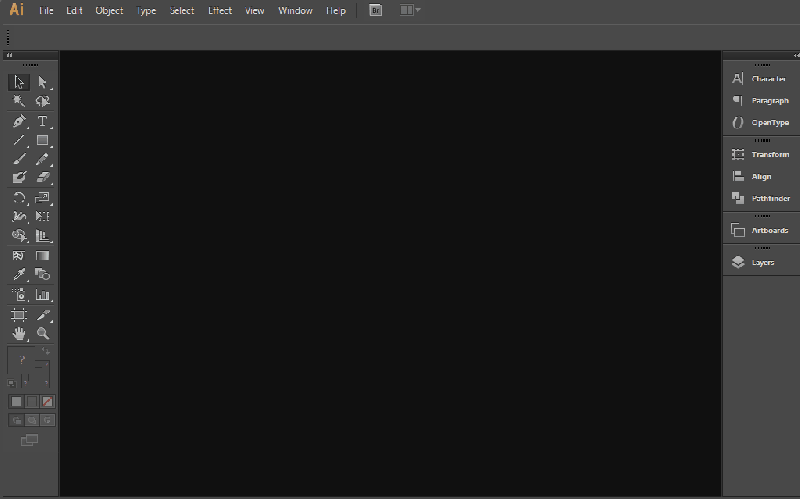This screenshot has height=499, width=800.
Task: Open the File menu
Action: pyautogui.click(x=46, y=11)
